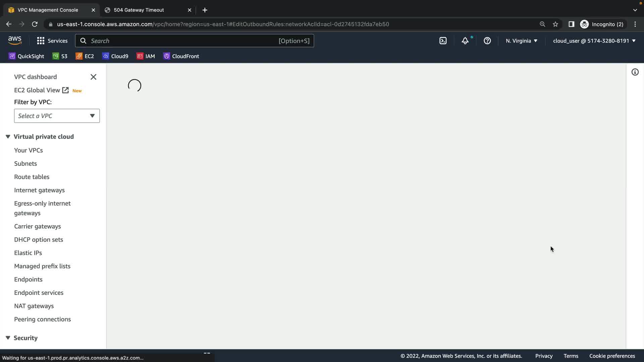The height and width of the screenshot is (362, 644).
Task: Collapse the Security section
Action: pyautogui.click(x=8, y=338)
